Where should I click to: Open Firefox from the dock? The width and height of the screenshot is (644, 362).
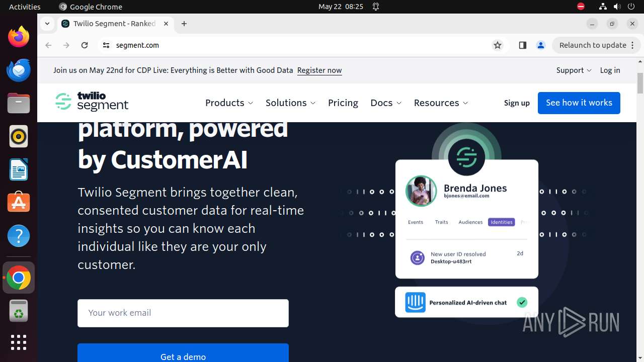coord(19,37)
